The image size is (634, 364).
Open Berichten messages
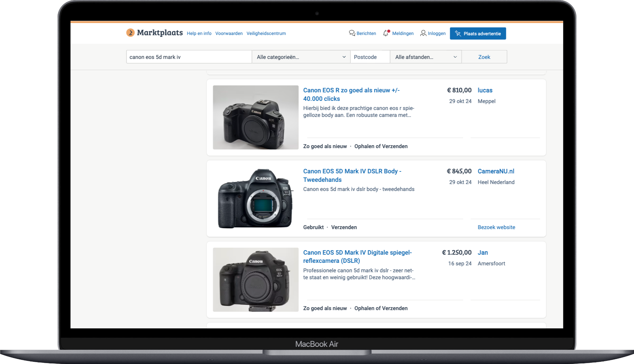[x=366, y=33]
